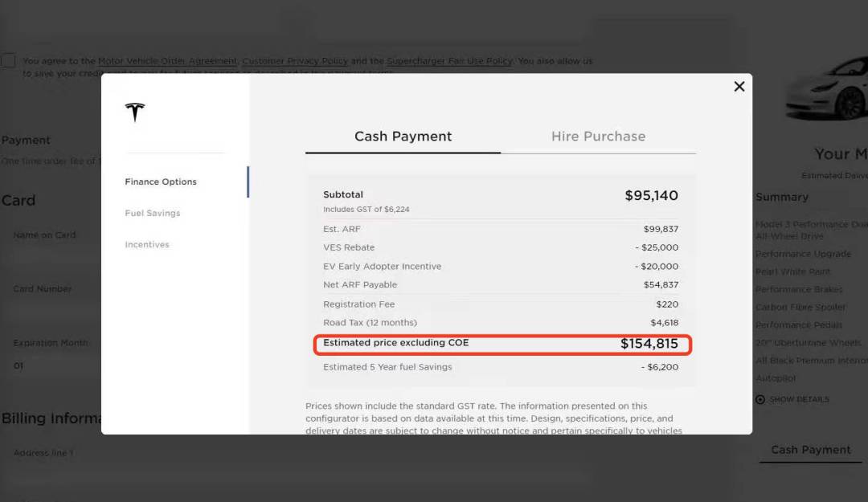Switch to the Hire Purchase tab
The height and width of the screenshot is (502, 868).
click(598, 137)
